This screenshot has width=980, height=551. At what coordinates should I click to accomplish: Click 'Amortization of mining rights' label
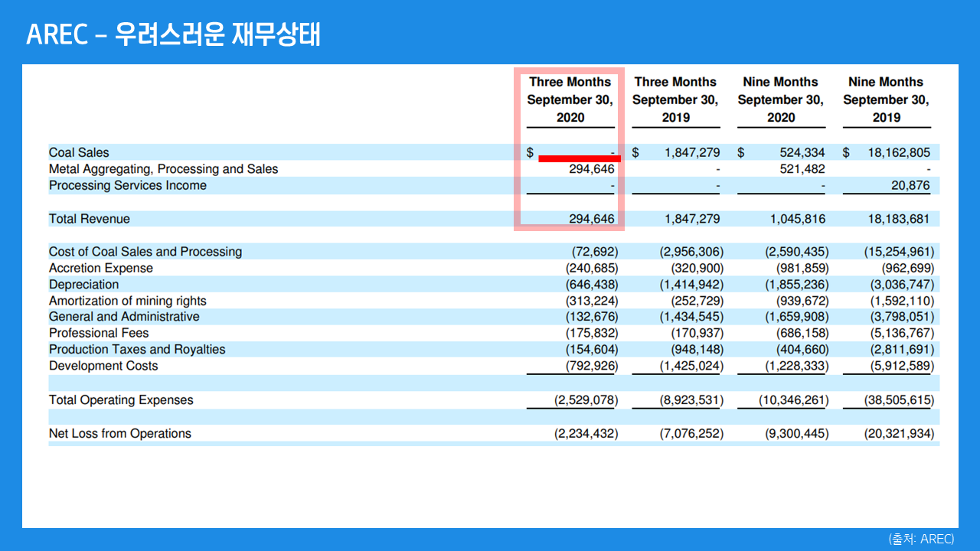pos(128,301)
